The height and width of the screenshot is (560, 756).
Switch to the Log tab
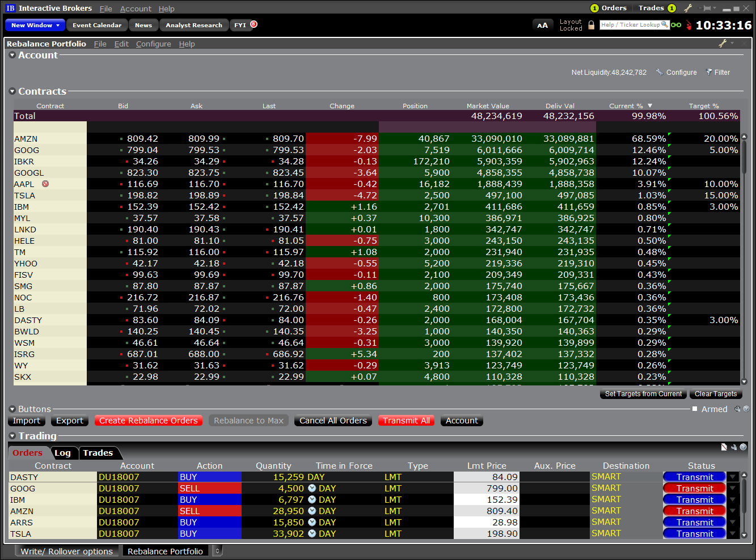coord(63,453)
